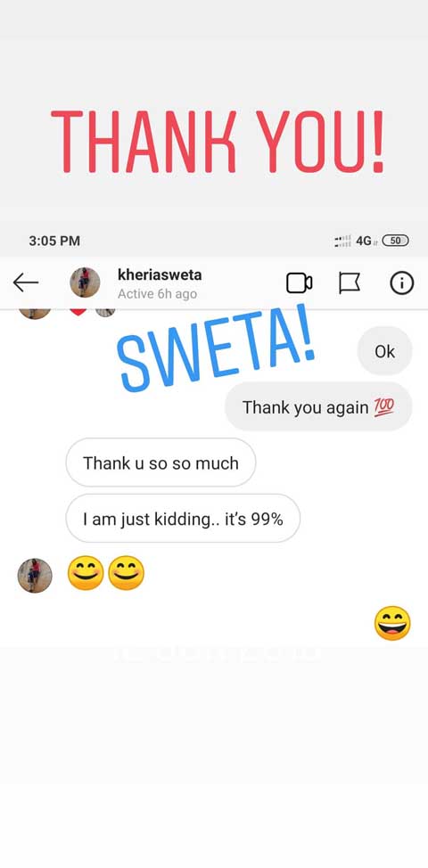428x868 pixels.
Task: Tap the second blushing smiley emoji
Action: coord(127,573)
